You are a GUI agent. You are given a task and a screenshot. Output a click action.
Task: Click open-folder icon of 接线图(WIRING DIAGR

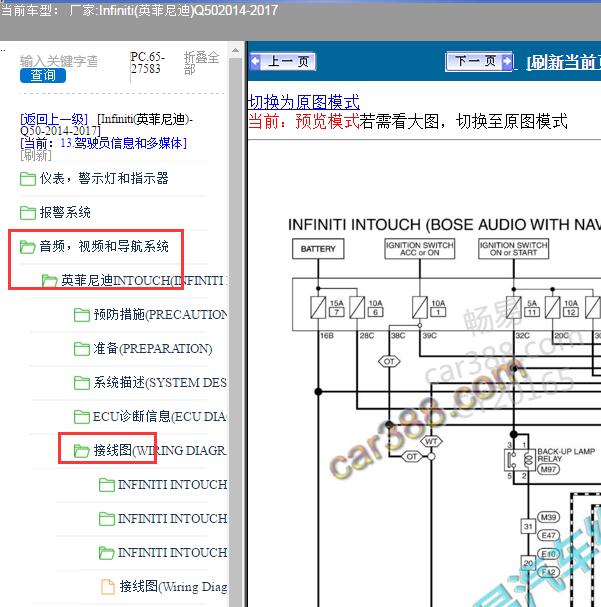click(x=82, y=451)
